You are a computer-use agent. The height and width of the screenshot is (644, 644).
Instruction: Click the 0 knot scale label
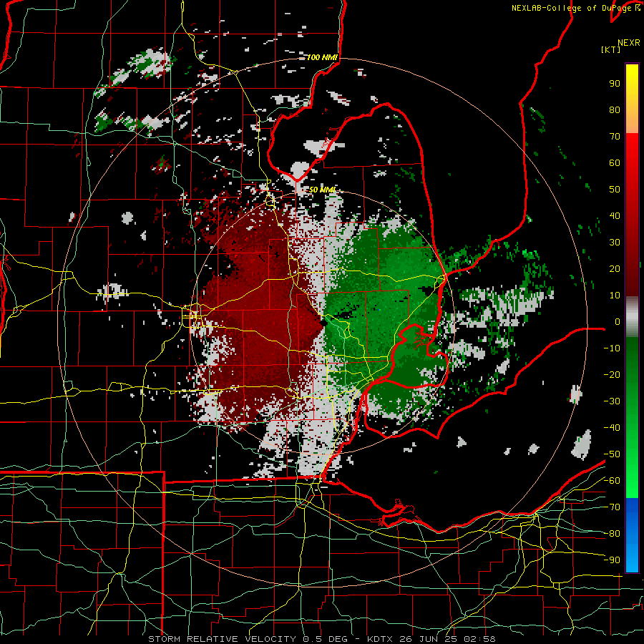coord(618,322)
